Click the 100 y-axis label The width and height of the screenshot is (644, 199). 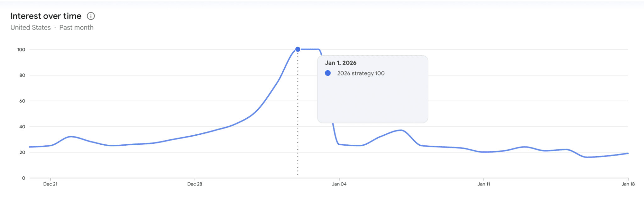21,50
